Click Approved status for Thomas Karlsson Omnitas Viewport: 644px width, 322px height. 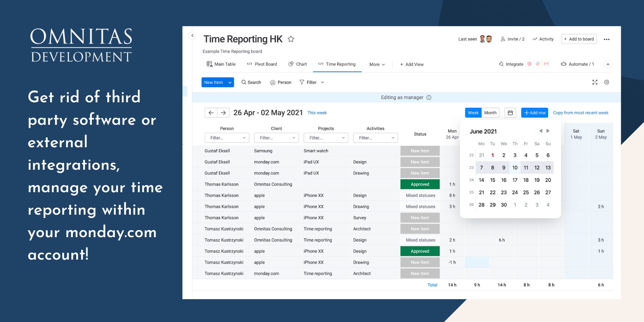click(420, 184)
